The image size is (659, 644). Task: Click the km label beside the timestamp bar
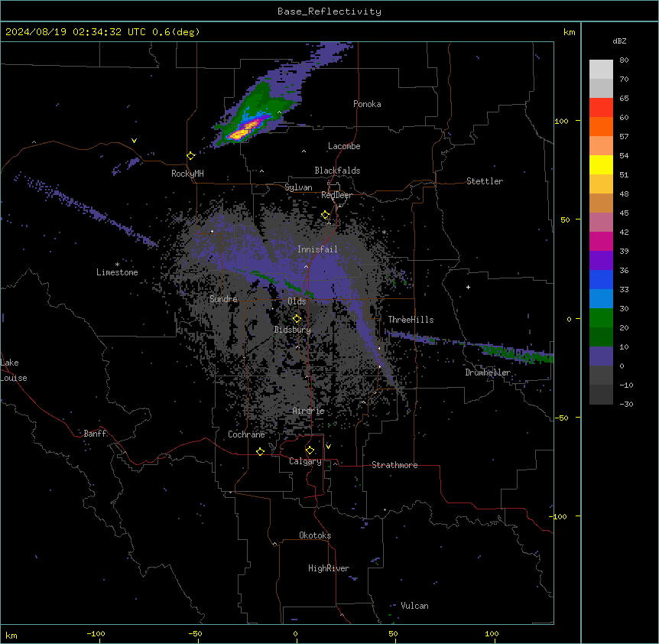(570, 32)
